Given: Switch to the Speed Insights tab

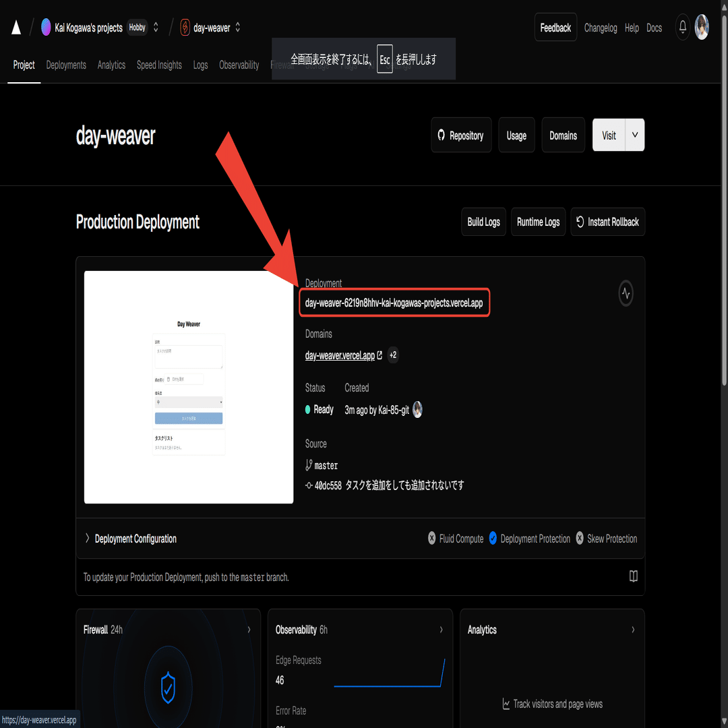Looking at the screenshot, I should pyautogui.click(x=159, y=65).
